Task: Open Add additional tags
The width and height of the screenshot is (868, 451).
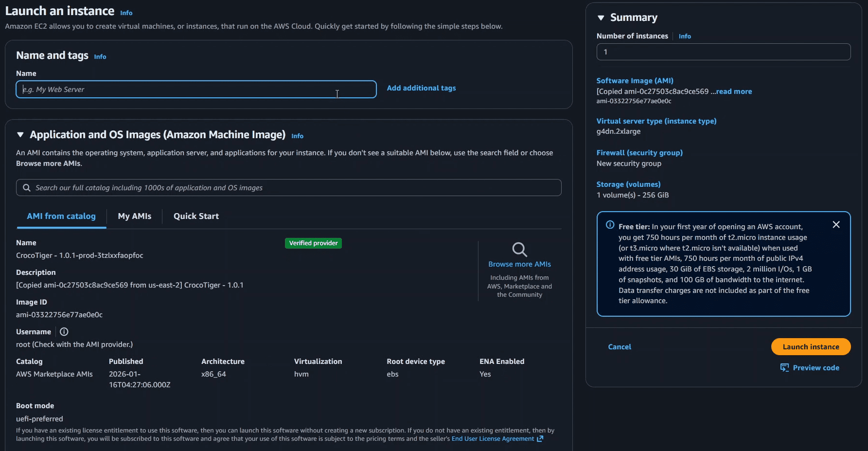Action: coord(421,88)
